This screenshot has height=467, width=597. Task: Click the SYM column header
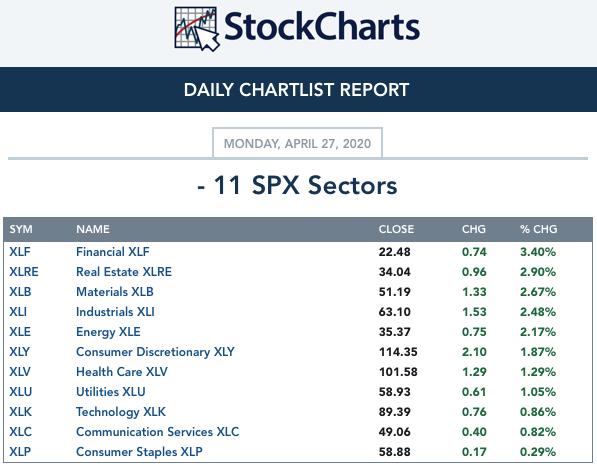21,229
